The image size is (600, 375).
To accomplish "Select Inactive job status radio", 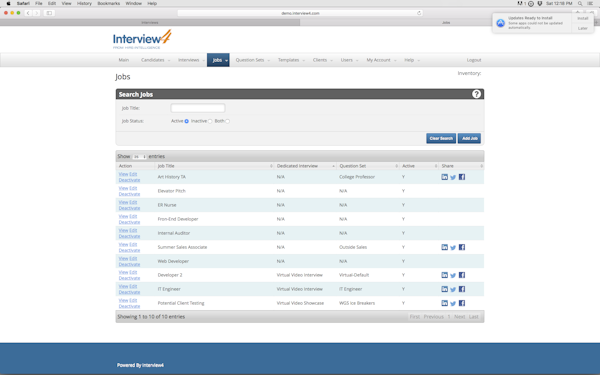I will (210, 121).
